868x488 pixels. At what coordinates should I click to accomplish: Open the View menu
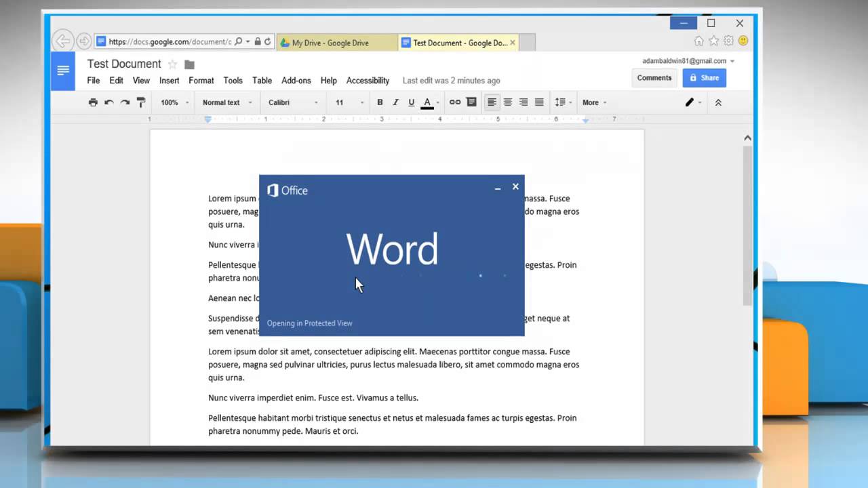click(141, 81)
